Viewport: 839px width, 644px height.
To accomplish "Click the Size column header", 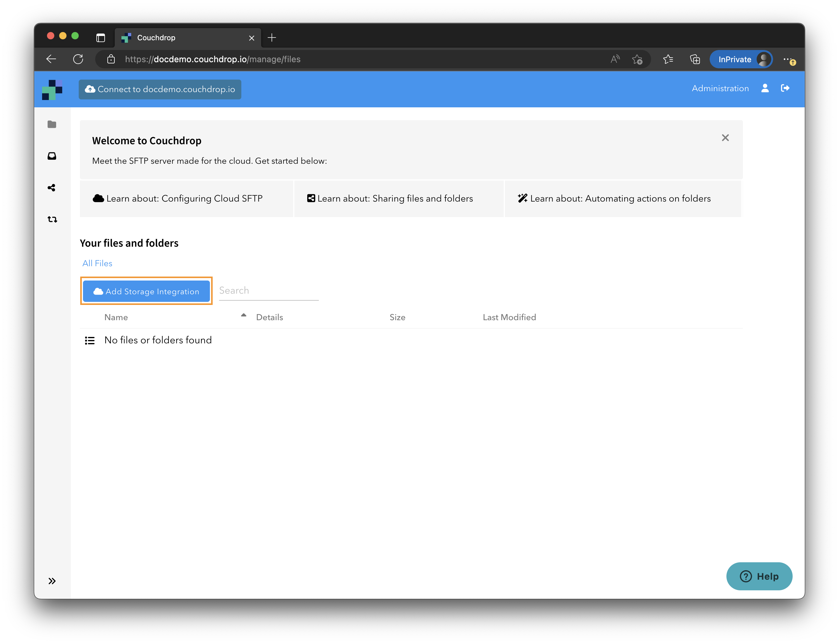I will pos(397,317).
